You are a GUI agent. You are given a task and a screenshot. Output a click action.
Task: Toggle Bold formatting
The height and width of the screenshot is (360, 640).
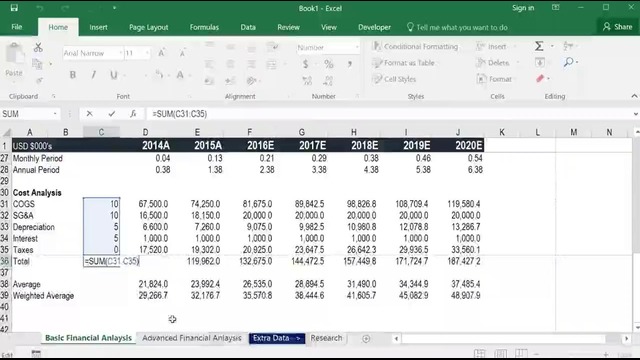pos(73,75)
